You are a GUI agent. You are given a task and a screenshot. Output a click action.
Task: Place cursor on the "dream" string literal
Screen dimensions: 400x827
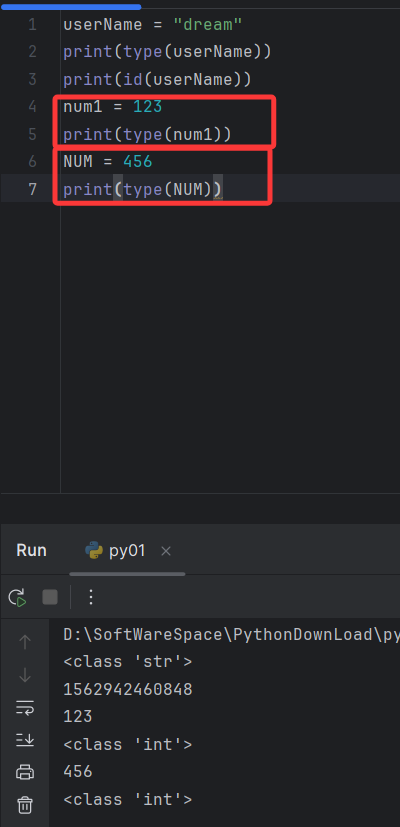point(207,24)
